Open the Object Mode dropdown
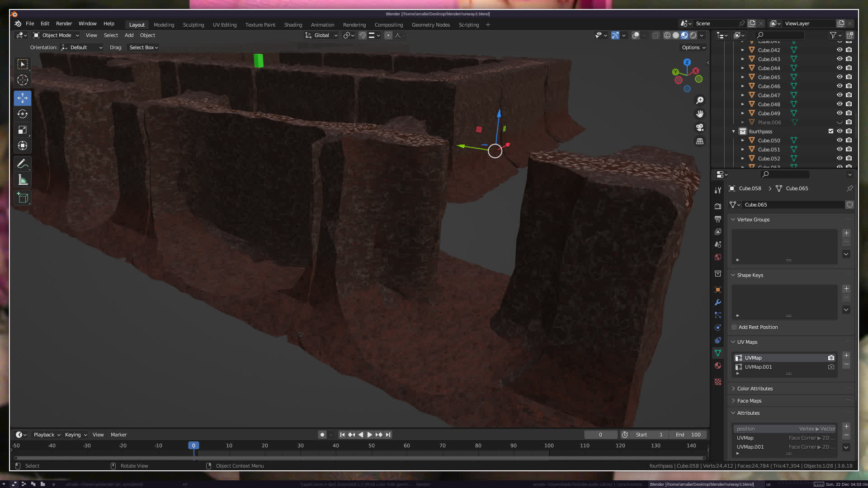The width and height of the screenshot is (868, 488). point(56,35)
